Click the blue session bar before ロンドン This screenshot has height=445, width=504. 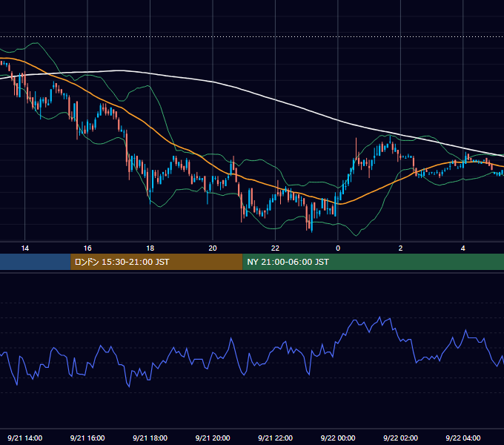click(36, 262)
